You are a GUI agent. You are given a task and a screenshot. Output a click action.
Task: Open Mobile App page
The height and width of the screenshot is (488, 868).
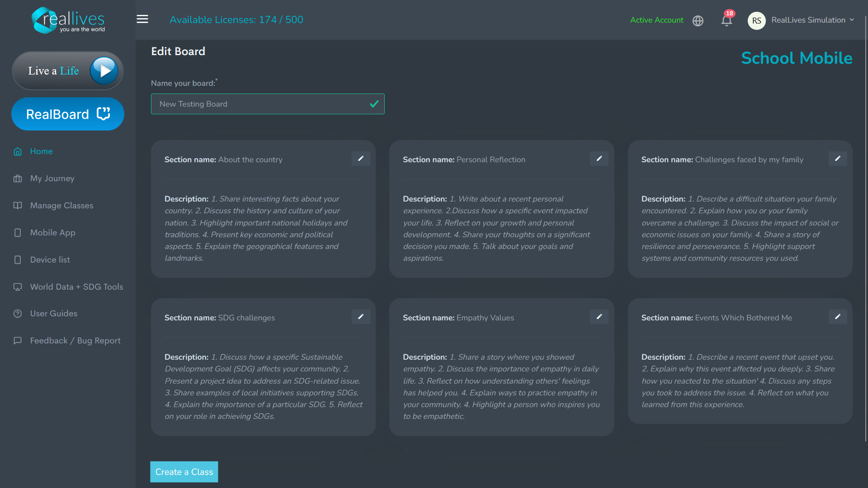[x=52, y=233]
